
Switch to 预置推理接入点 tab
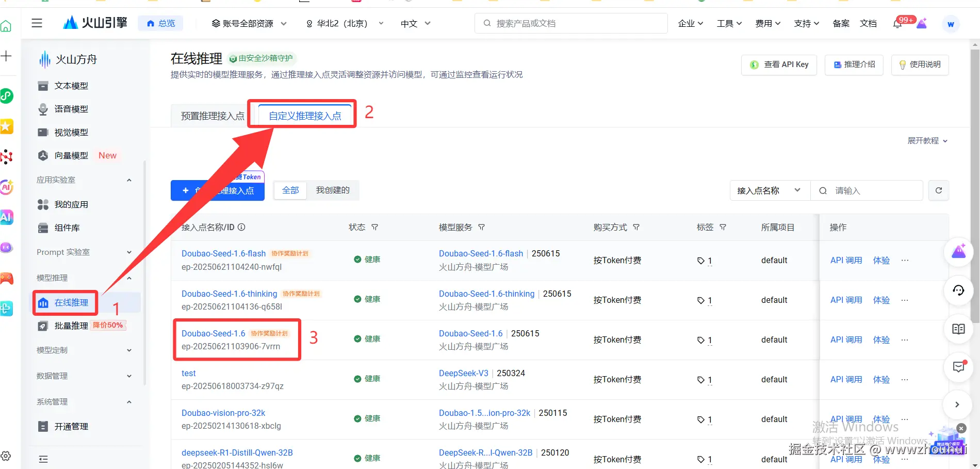213,116
